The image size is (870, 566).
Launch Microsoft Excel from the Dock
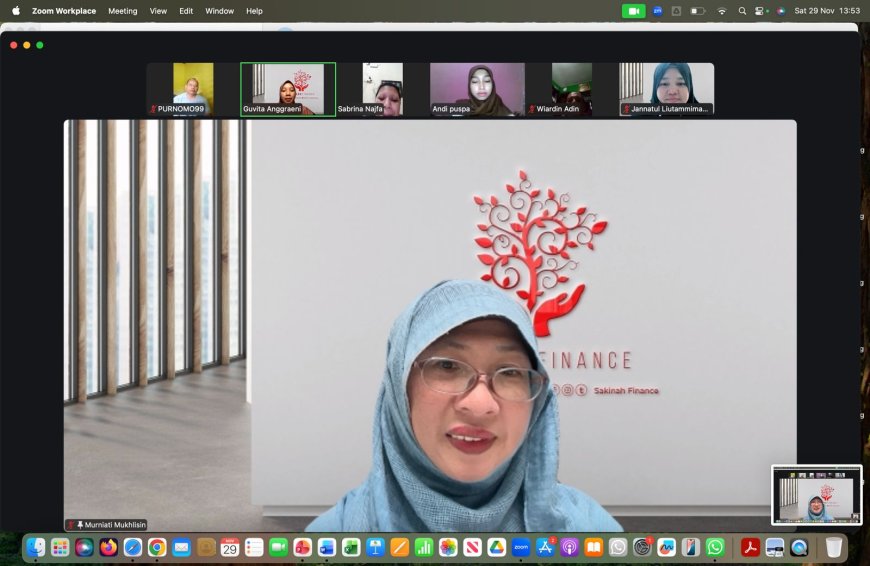(351, 548)
